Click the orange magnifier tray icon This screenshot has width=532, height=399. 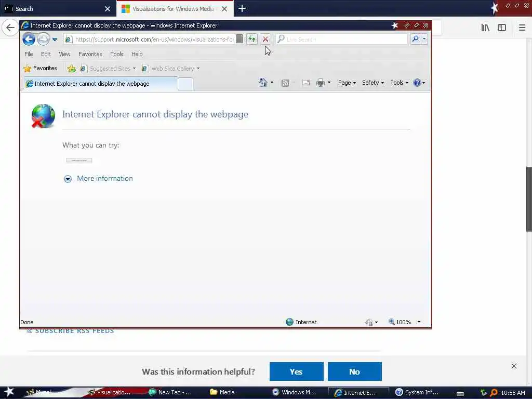494,393
